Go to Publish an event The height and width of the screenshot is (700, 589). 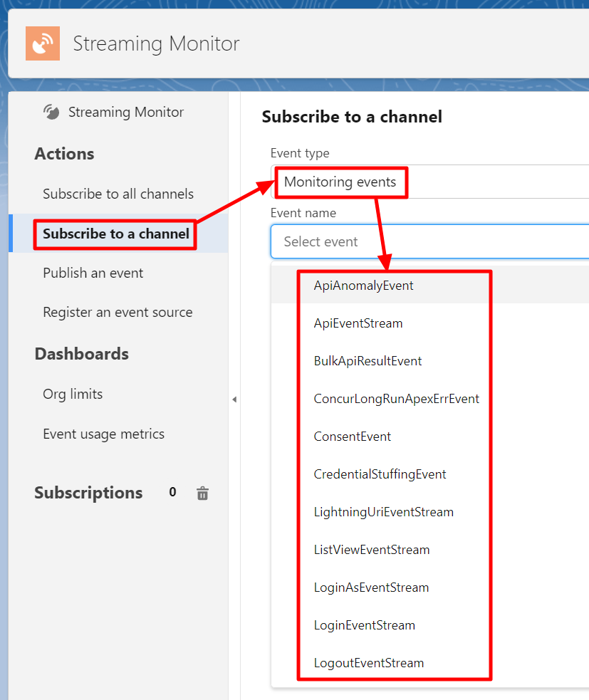coord(93,273)
